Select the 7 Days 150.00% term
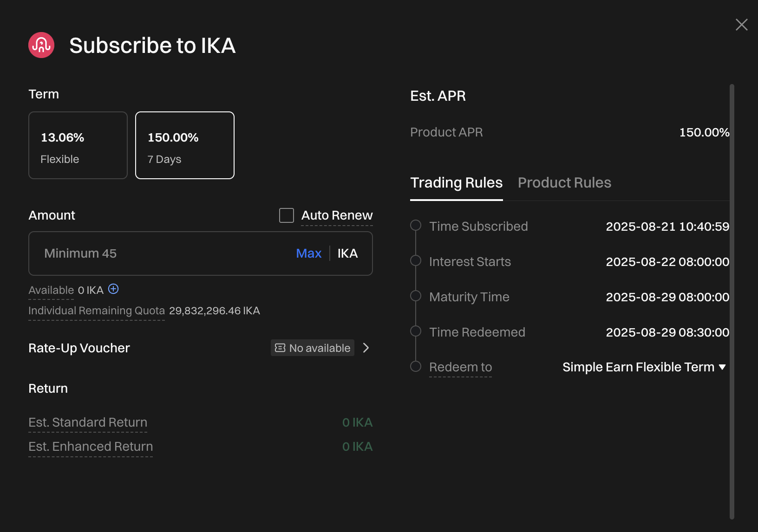 185,145
